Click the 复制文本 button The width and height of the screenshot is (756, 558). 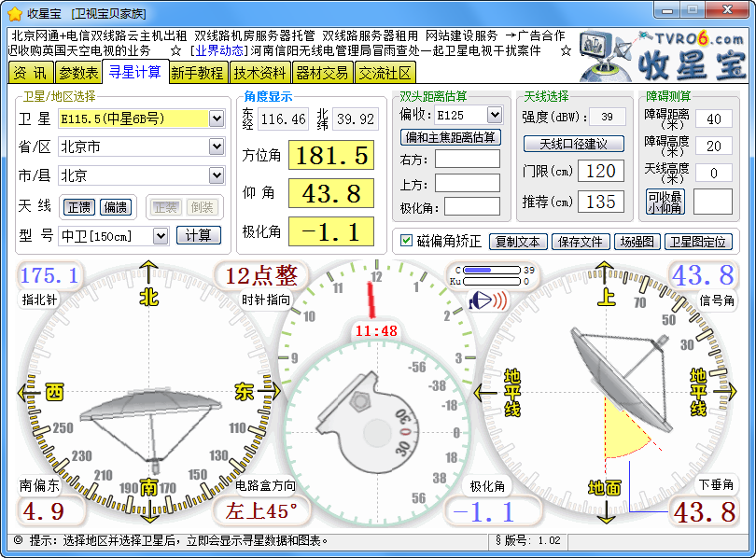pyautogui.click(x=518, y=242)
